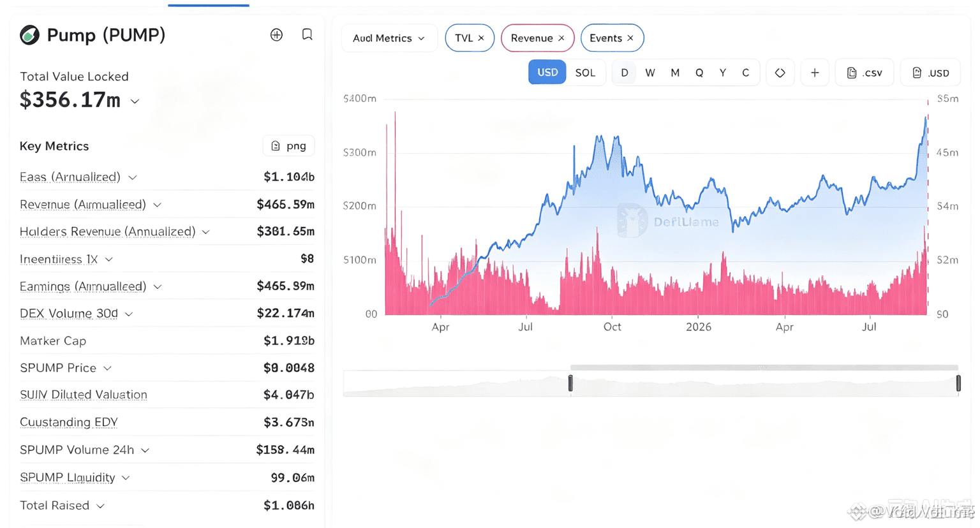Click the circled plus icon beside Pump title
This screenshot has width=980, height=528.
[276, 35]
